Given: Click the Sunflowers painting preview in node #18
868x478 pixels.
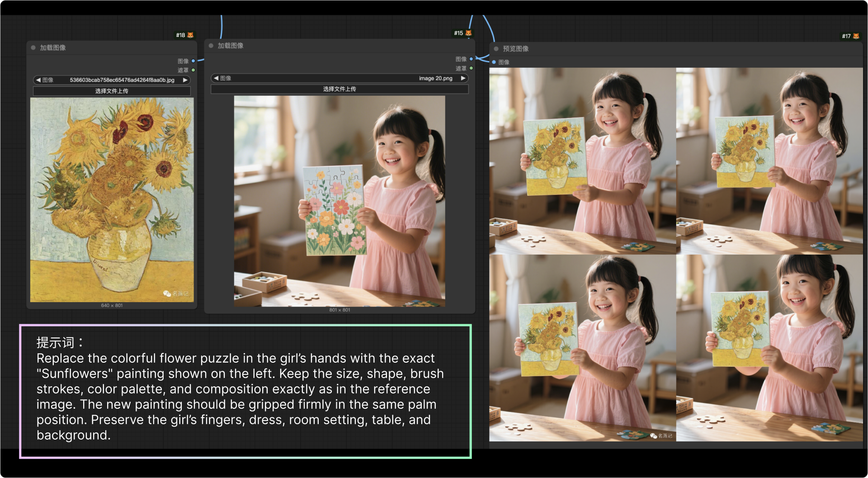Looking at the screenshot, I should [x=112, y=199].
